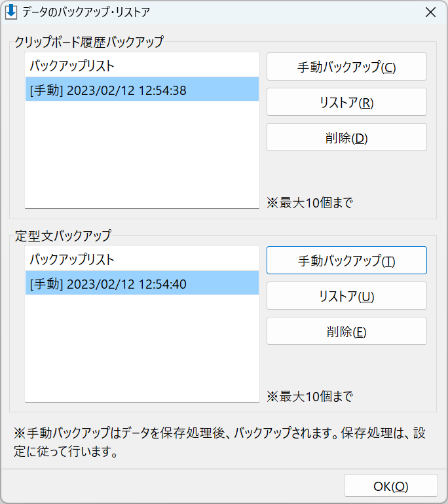
Task: Select the 2023/02/12 12:54:40 backup entry
Action: [142, 283]
